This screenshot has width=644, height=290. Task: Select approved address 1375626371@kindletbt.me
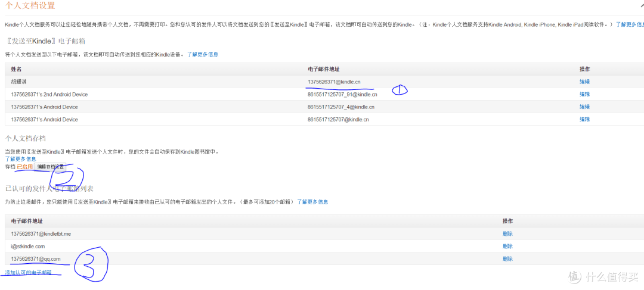[x=41, y=234]
